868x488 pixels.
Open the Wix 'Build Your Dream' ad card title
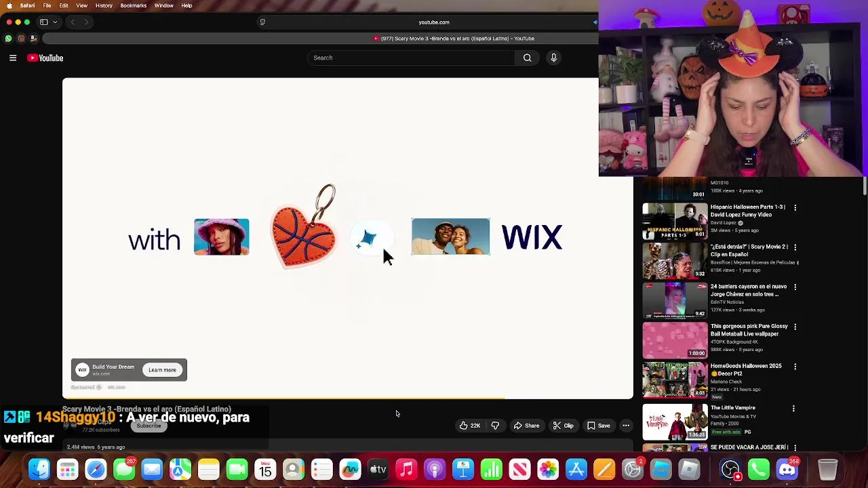tap(113, 367)
